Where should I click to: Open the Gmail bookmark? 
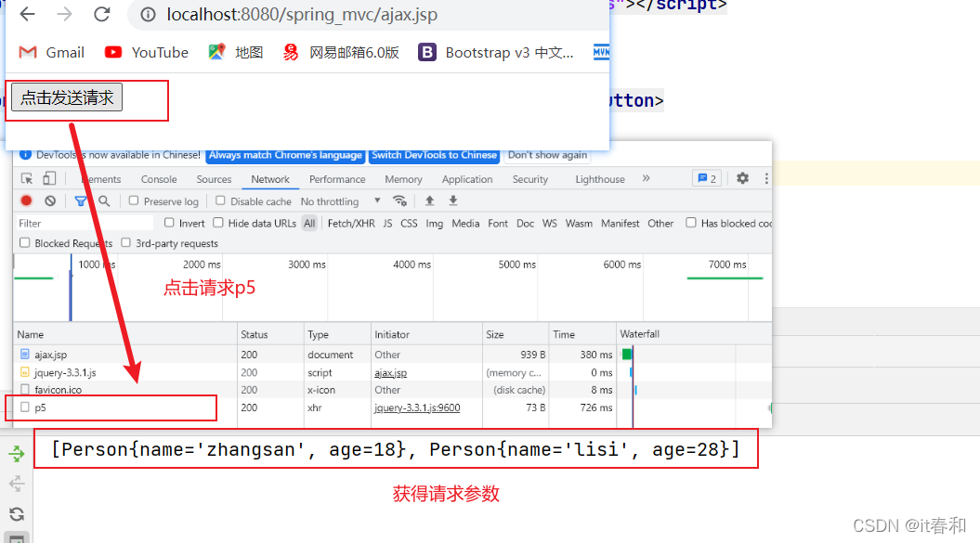(52, 53)
